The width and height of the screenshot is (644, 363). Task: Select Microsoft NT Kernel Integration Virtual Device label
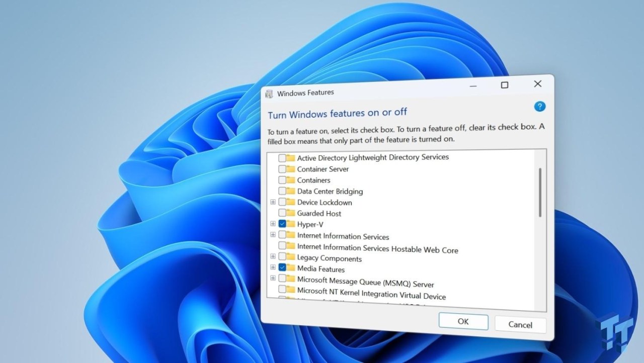371,293
